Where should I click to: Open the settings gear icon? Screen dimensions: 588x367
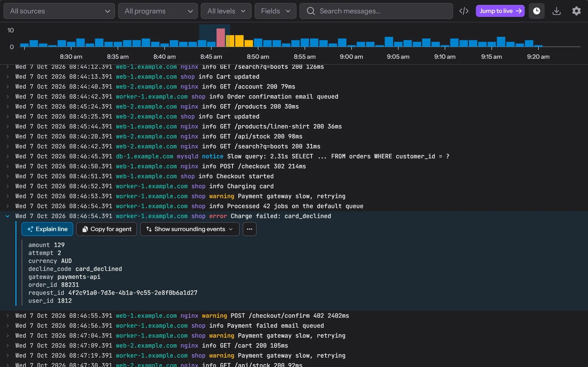pos(576,11)
